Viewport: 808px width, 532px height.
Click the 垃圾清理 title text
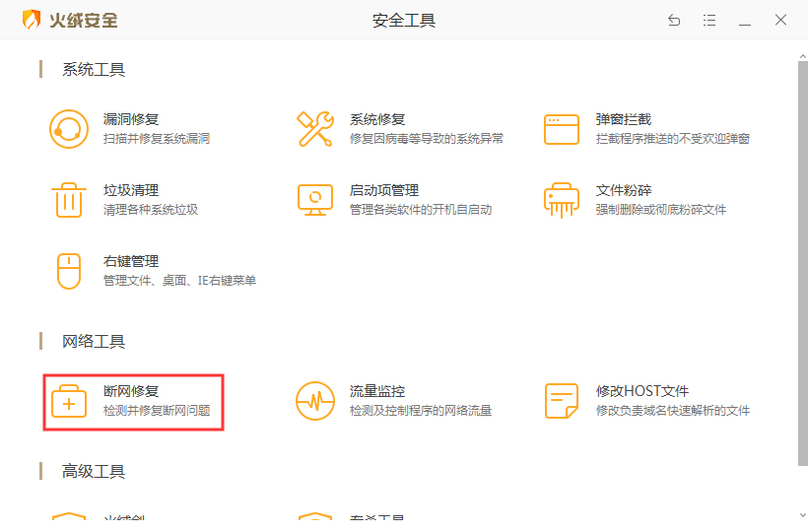(x=131, y=190)
